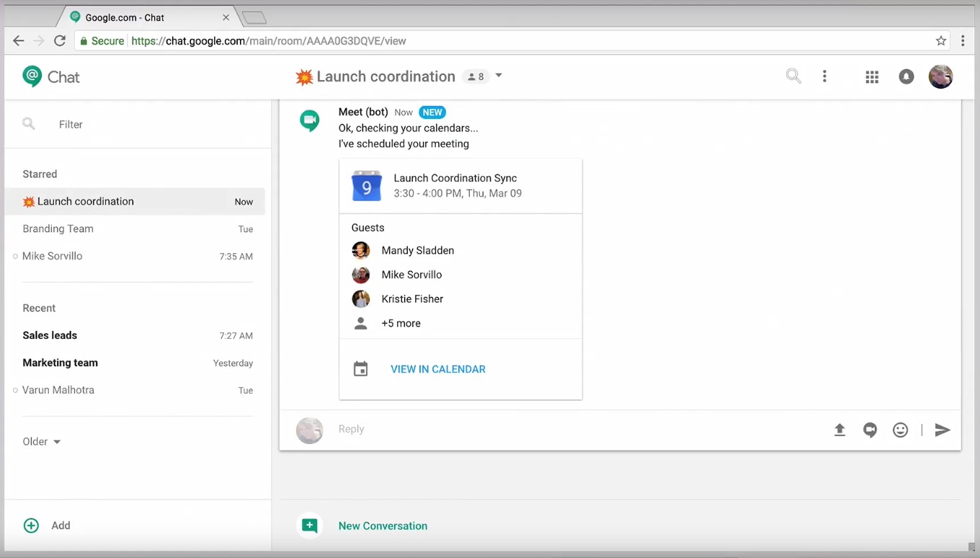The width and height of the screenshot is (980, 558).
Task: Click VIEW IN CALENDAR link
Action: point(438,369)
